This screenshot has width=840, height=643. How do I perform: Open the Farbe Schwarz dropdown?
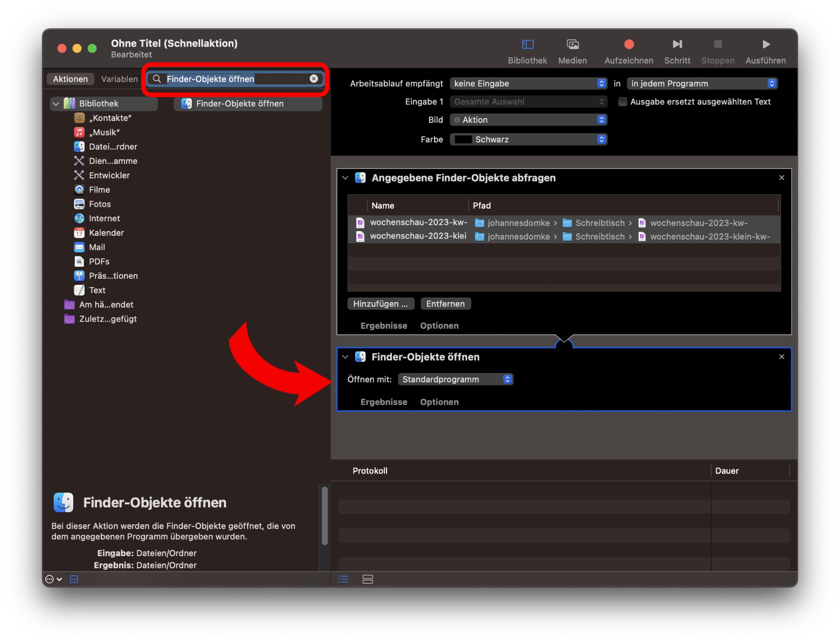(528, 139)
